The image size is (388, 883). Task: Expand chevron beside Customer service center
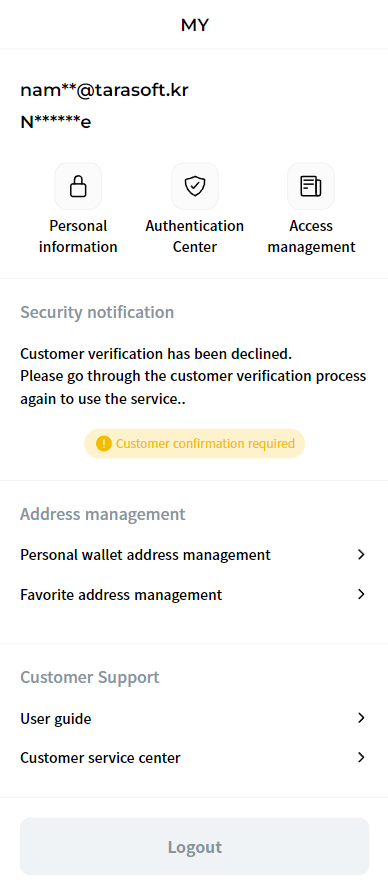click(x=362, y=757)
